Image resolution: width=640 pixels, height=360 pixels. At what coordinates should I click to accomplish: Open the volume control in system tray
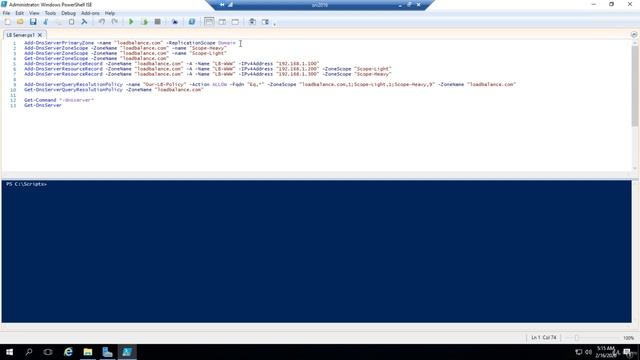click(x=588, y=352)
